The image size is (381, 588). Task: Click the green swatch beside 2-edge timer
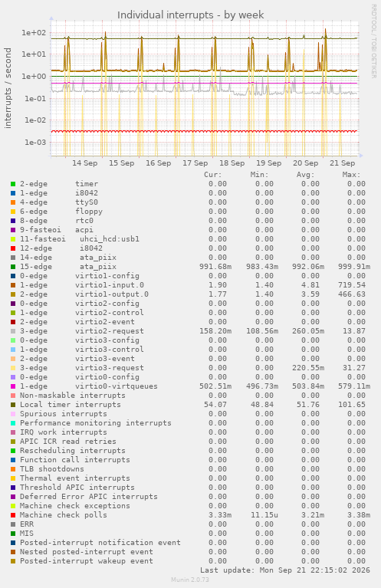click(13, 184)
